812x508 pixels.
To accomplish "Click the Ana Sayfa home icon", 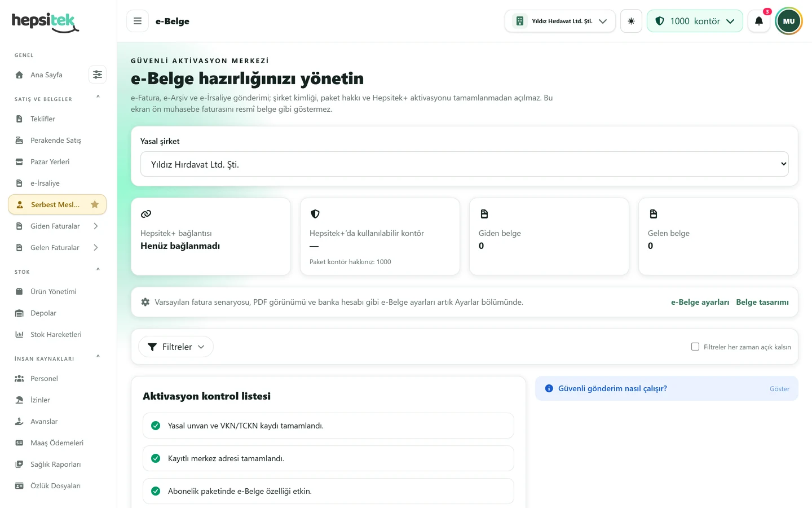I will [x=19, y=75].
